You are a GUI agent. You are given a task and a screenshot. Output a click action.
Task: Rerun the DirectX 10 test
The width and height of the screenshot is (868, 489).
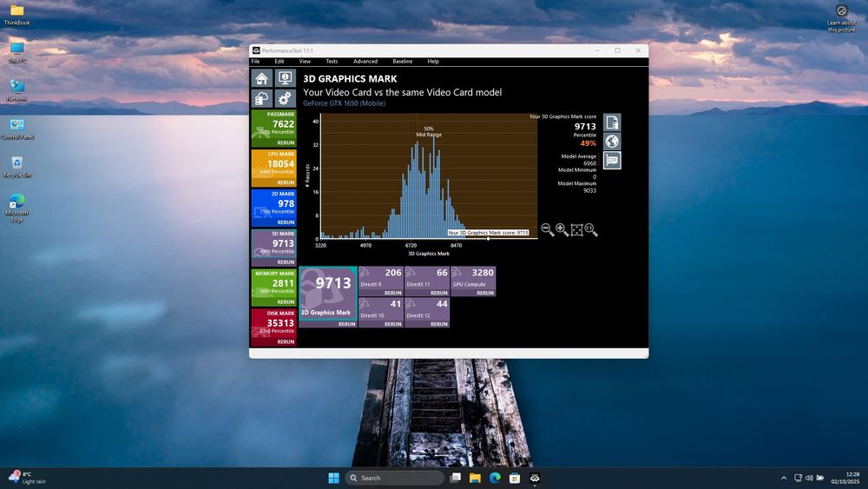coord(392,325)
